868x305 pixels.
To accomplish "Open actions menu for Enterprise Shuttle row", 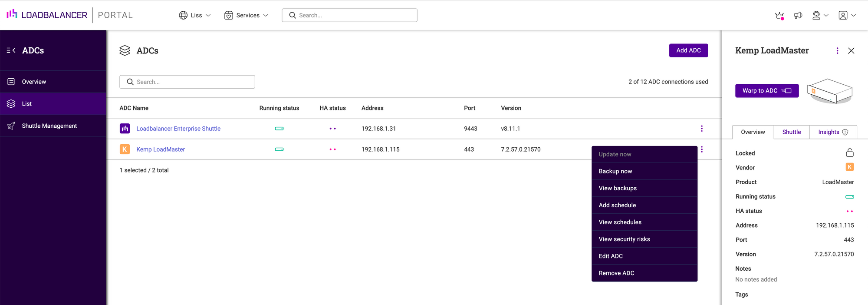I will click(702, 129).
